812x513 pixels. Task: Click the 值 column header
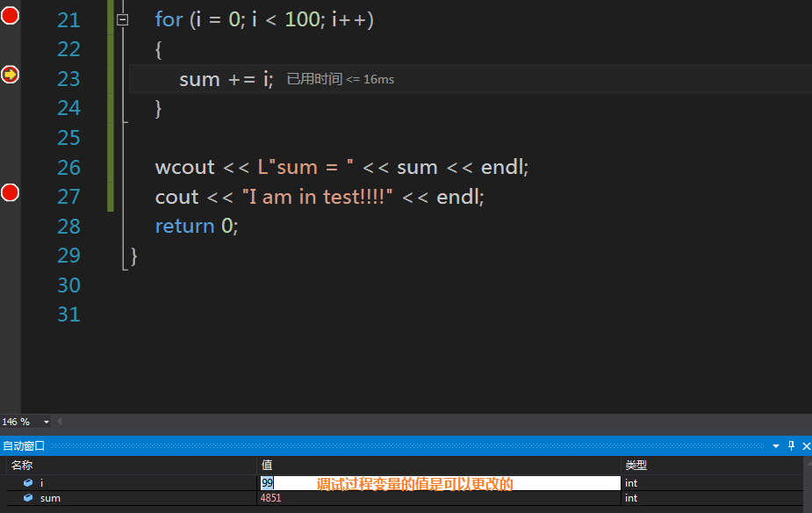265,465
